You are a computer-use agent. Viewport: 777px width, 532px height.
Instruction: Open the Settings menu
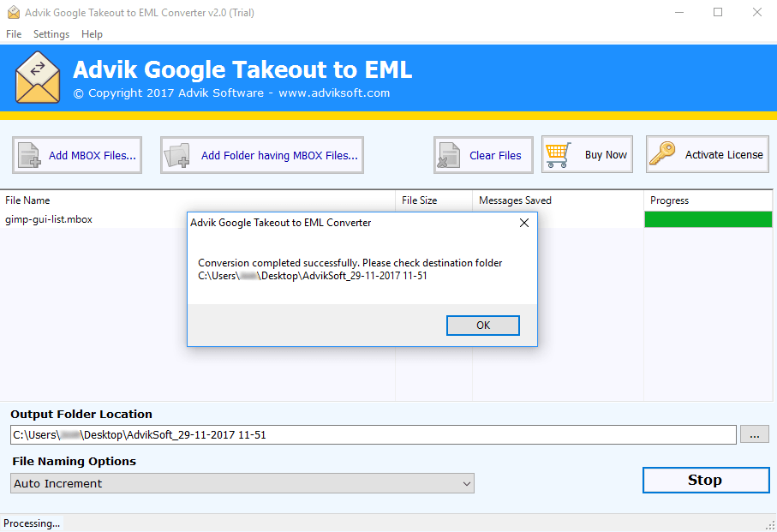coord(51,34)
